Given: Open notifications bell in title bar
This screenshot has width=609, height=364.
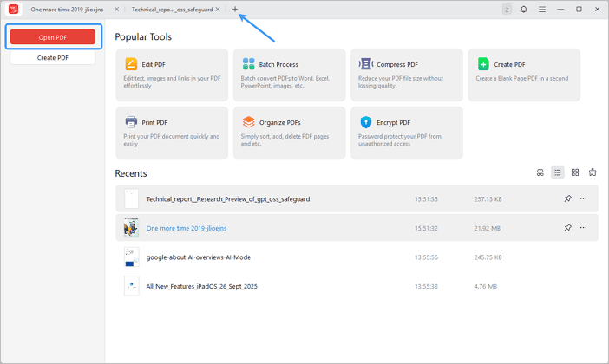Looking at the screenshot, I should [524, 9].
